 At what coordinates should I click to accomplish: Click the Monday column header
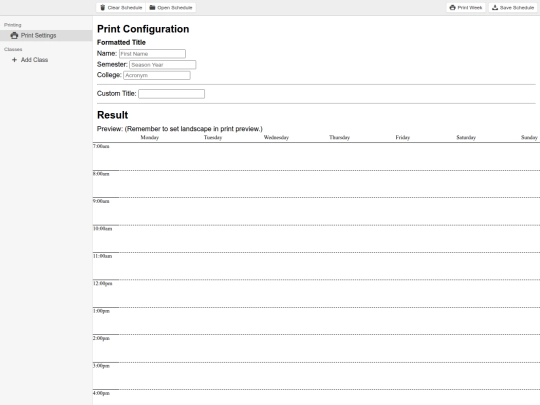point(150,137)
